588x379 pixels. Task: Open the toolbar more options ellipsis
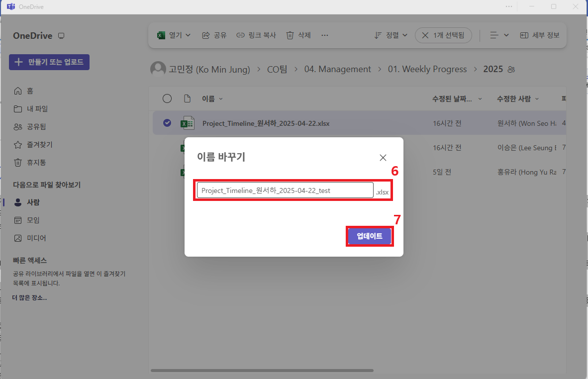pos(325,35)
